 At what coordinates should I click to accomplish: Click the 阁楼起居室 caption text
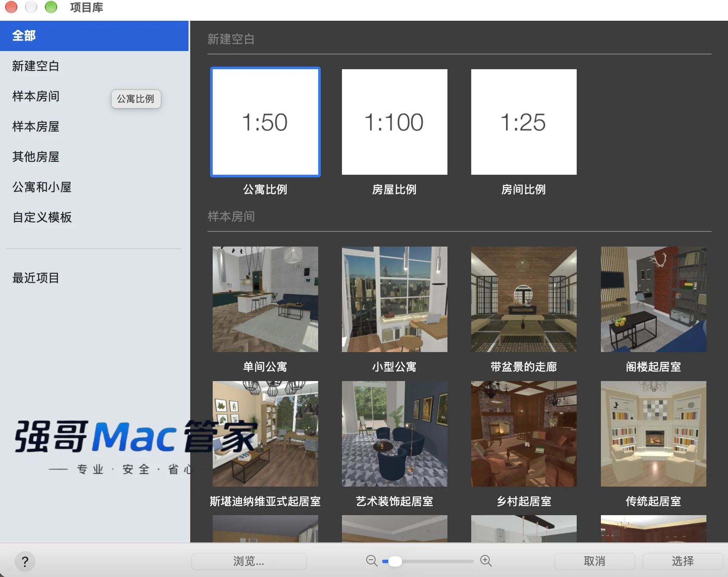(x=653, y=367)
